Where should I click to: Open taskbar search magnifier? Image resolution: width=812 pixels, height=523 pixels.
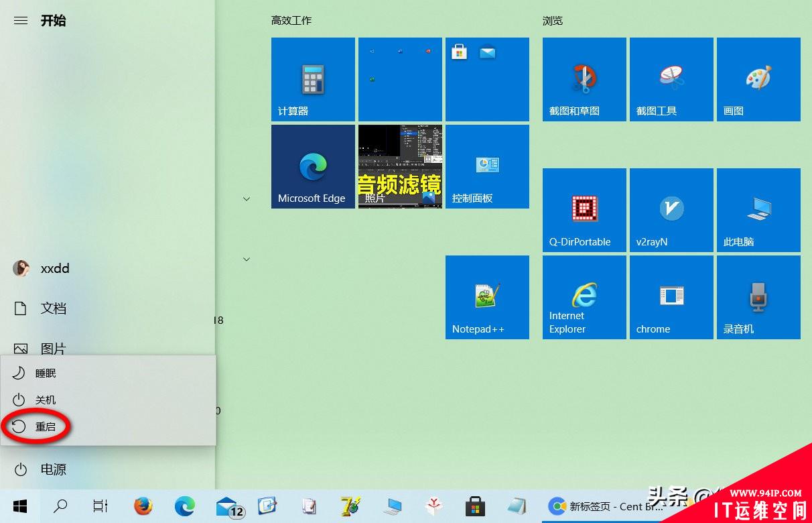(x=60, y=506)
